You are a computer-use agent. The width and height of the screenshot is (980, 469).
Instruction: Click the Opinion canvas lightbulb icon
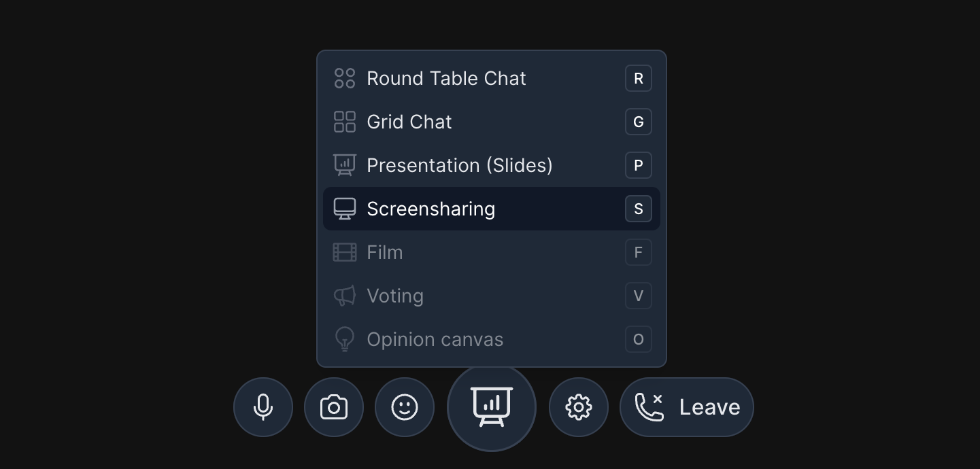pyautogui.click(x=345, y=339)
